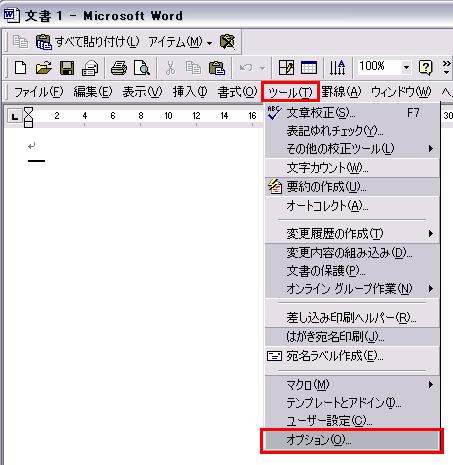Click the tab stop selector on ruler

[x=14, y=117]
